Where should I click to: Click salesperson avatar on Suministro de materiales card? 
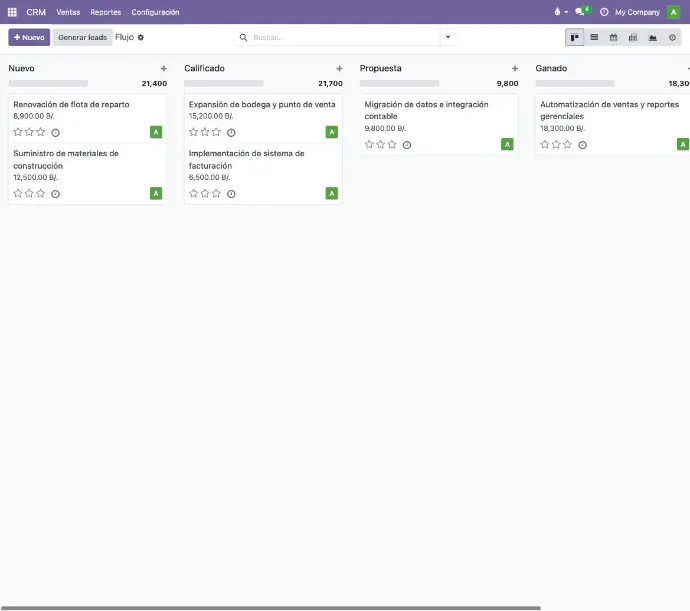click(x=156, y=193)
